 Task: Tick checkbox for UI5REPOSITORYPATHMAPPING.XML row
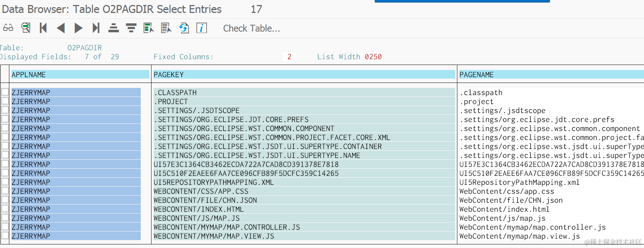pos(5,182)
